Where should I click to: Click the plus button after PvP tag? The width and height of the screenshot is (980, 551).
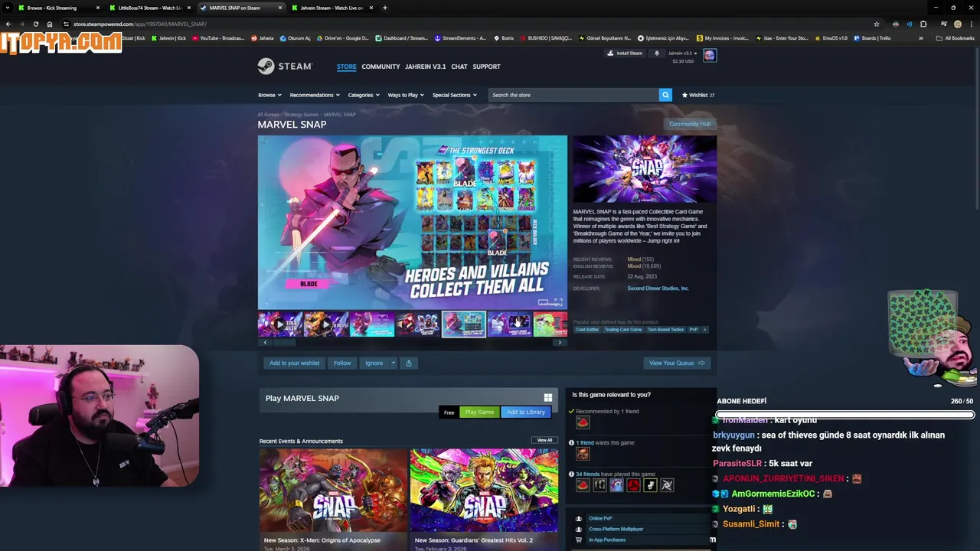pos(705,329)
